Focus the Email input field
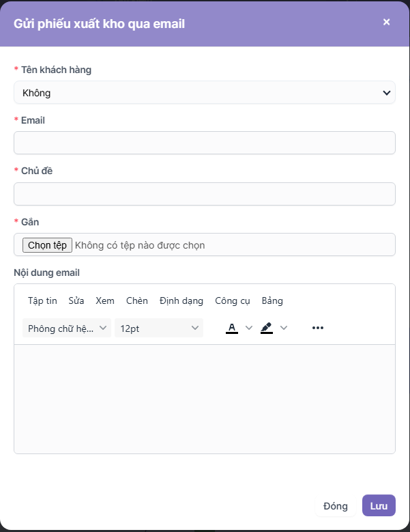This screenshot has height=532, width=410. 205,143
